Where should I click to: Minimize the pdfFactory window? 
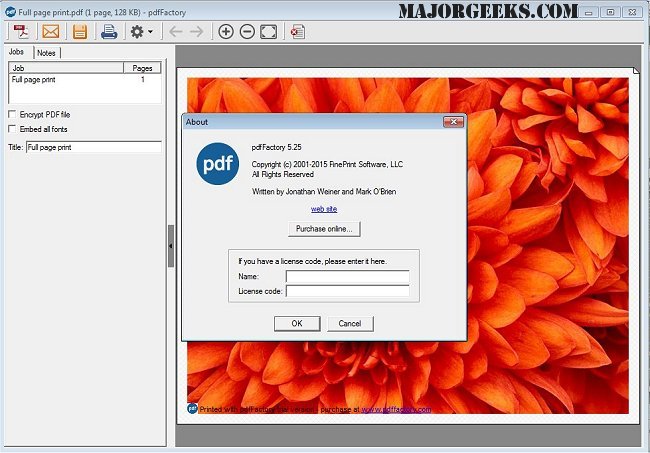[589, 12]
